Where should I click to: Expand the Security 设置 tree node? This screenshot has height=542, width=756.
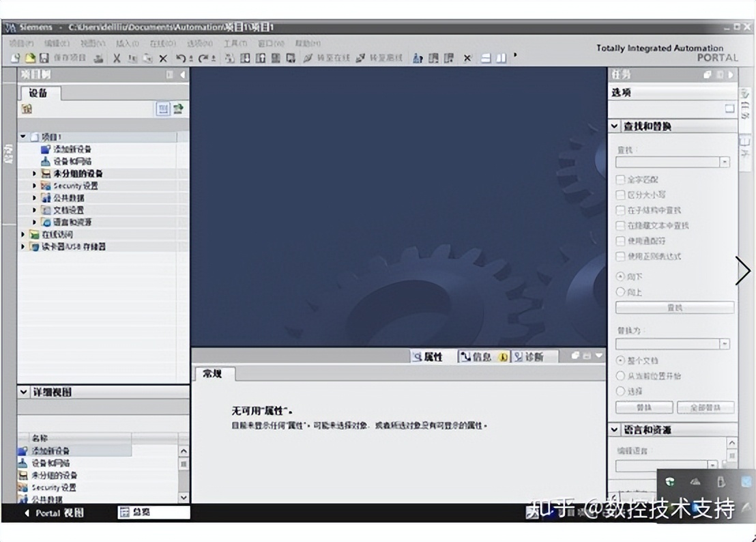tap(35, 186)
